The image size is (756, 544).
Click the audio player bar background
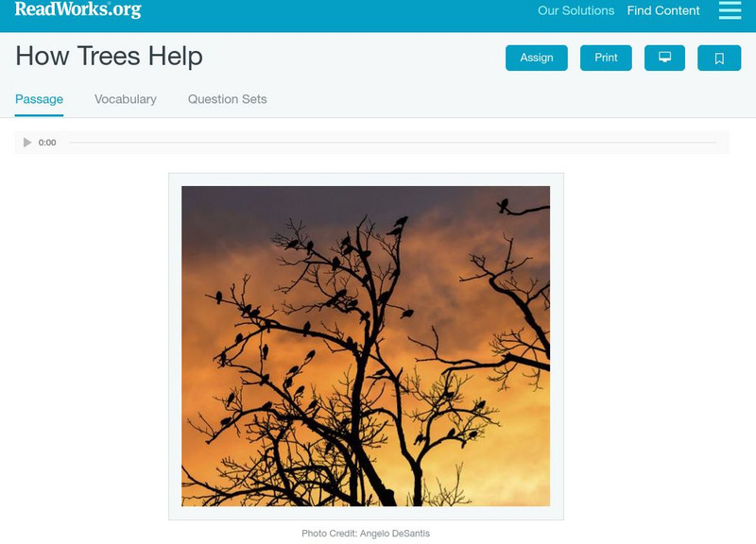pos(371,143)
